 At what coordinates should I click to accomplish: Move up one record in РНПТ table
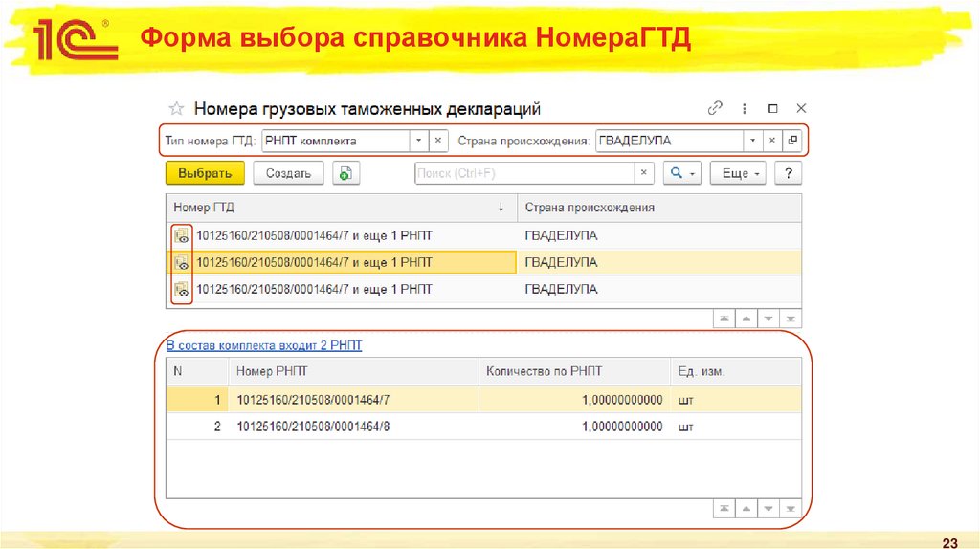point(746,509)
